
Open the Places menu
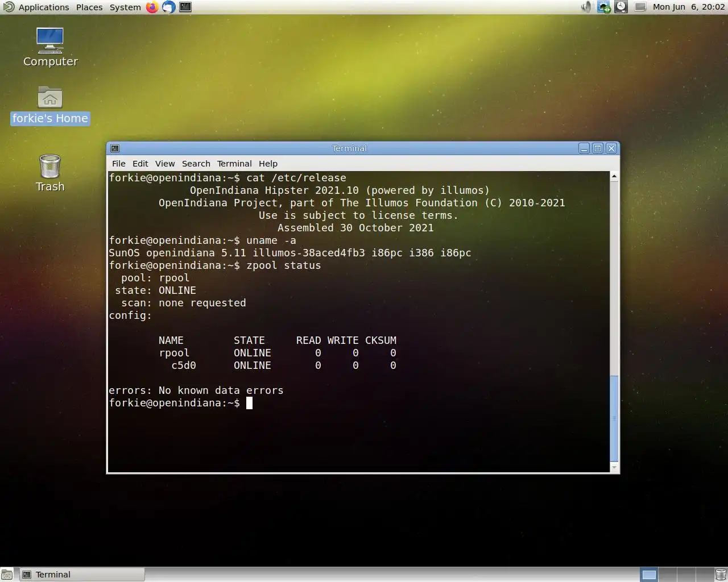[89, 7]
